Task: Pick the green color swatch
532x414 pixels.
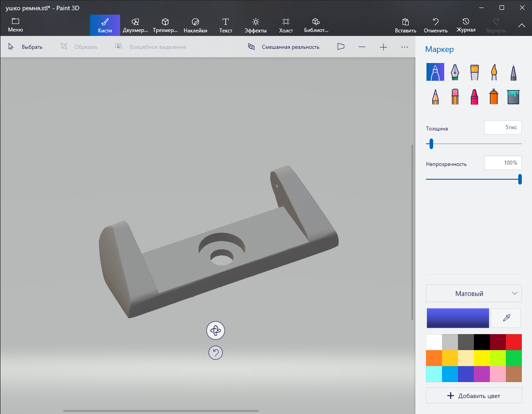Action: (514, 358)
